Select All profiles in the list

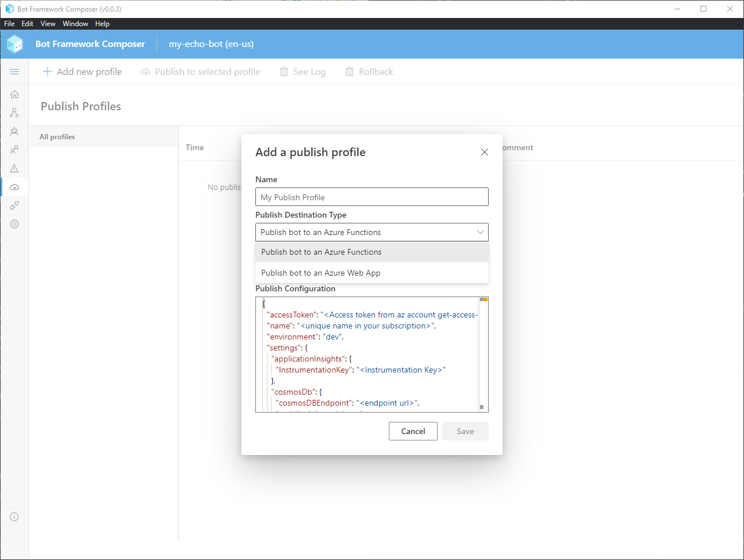pyautogui.click(x=104, y=136)
